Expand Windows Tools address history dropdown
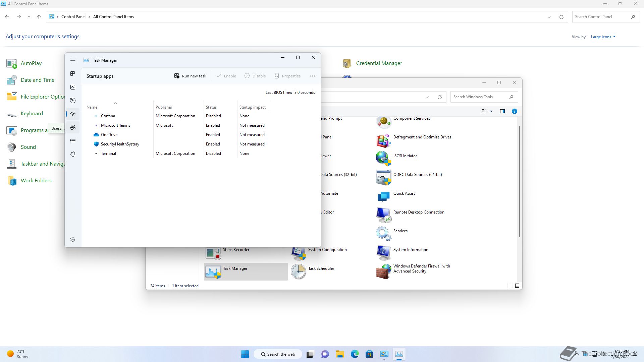The image size is (644, 362). (427, 97)
